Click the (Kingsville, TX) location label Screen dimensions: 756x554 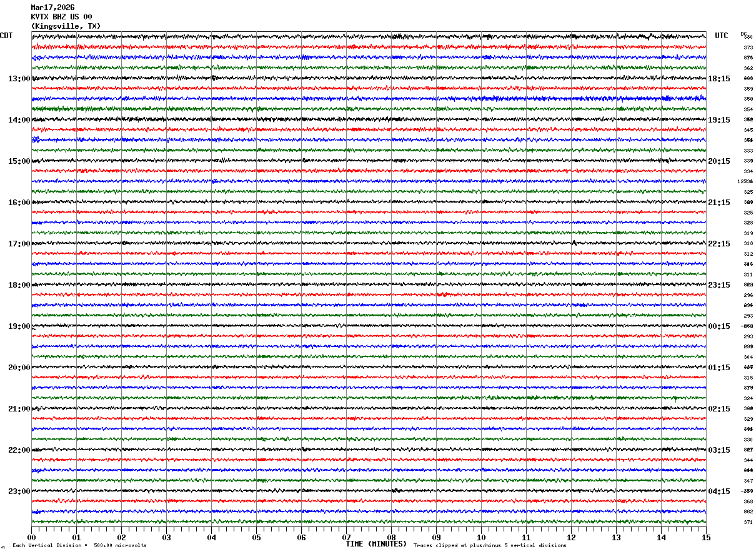(x=66, y=26)
